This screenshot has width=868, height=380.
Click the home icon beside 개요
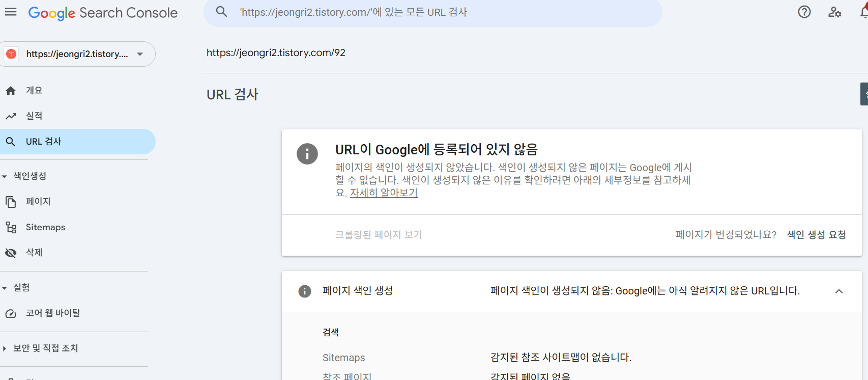pos(11,91)
